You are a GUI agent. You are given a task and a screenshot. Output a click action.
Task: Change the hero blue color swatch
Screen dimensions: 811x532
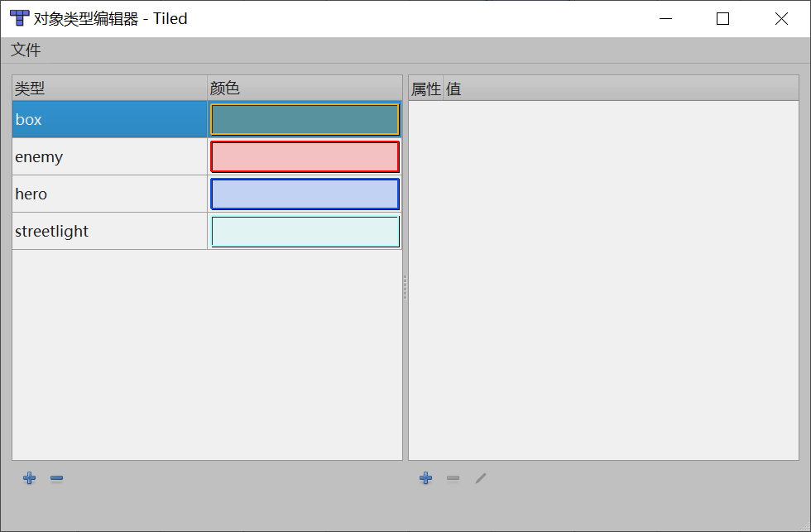pyautogui.click(x=305, y=194)
